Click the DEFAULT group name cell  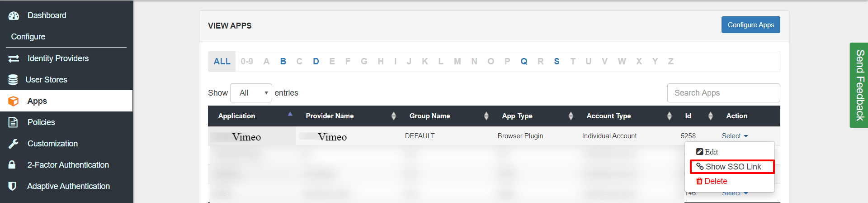click(x=420, y=136)
